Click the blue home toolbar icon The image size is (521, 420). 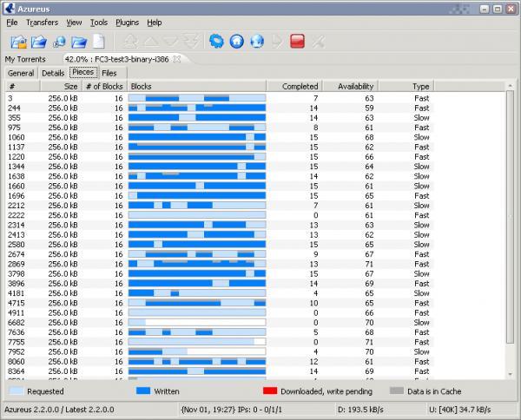pyautogui.click(x=237, y=42)
